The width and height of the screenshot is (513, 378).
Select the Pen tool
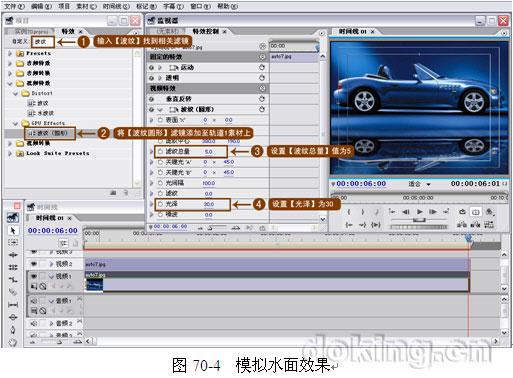[x=13, y=330]
